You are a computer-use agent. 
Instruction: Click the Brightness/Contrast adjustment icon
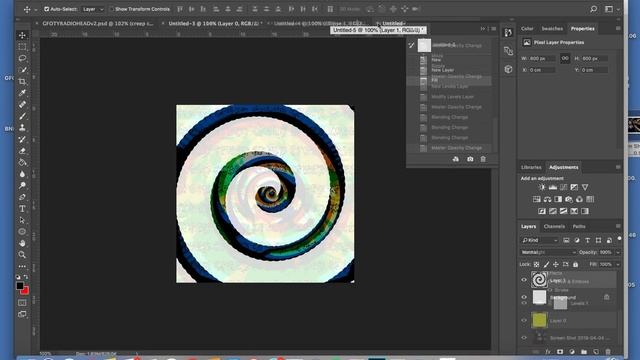(542, 187)
